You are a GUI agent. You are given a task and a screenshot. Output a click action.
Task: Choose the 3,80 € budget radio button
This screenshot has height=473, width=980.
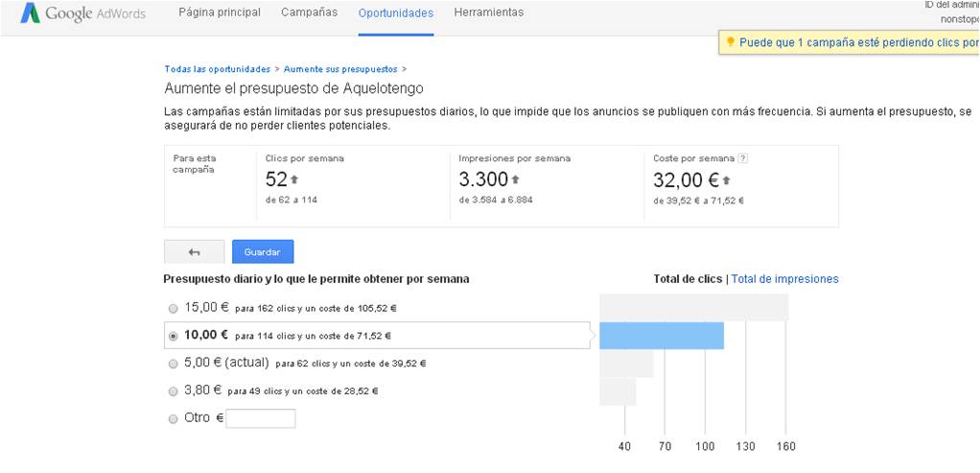click(174, 391)
